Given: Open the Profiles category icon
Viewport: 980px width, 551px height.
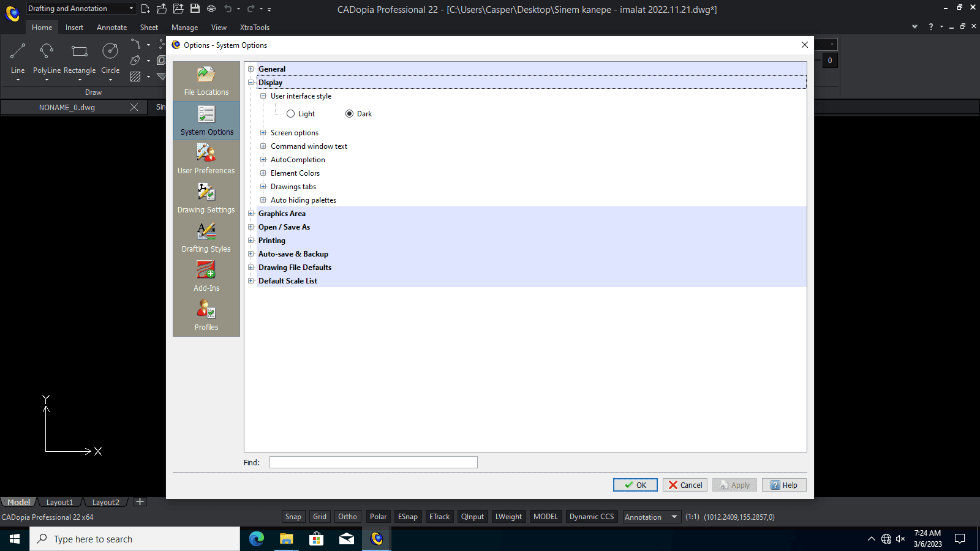Looking at the screenshot, I should pos(206,315).
